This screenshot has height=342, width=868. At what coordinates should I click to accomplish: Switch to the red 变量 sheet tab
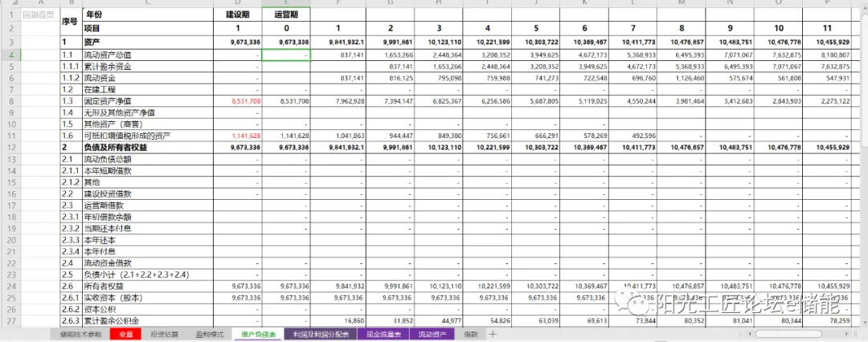point(125,334)
